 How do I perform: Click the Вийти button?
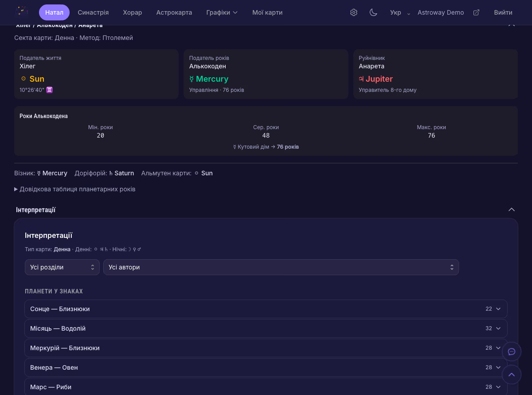tap(503, 12)
